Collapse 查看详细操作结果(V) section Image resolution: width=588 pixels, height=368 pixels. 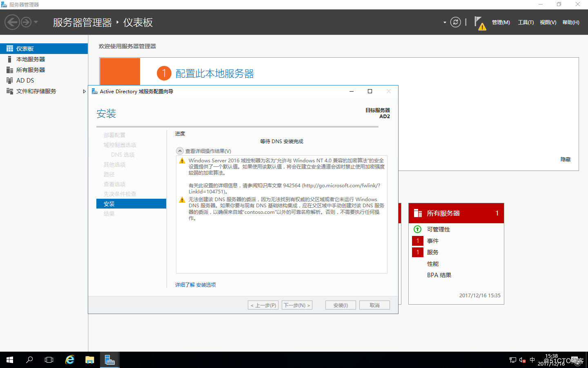pyautogui.click(x=180, y=151)
